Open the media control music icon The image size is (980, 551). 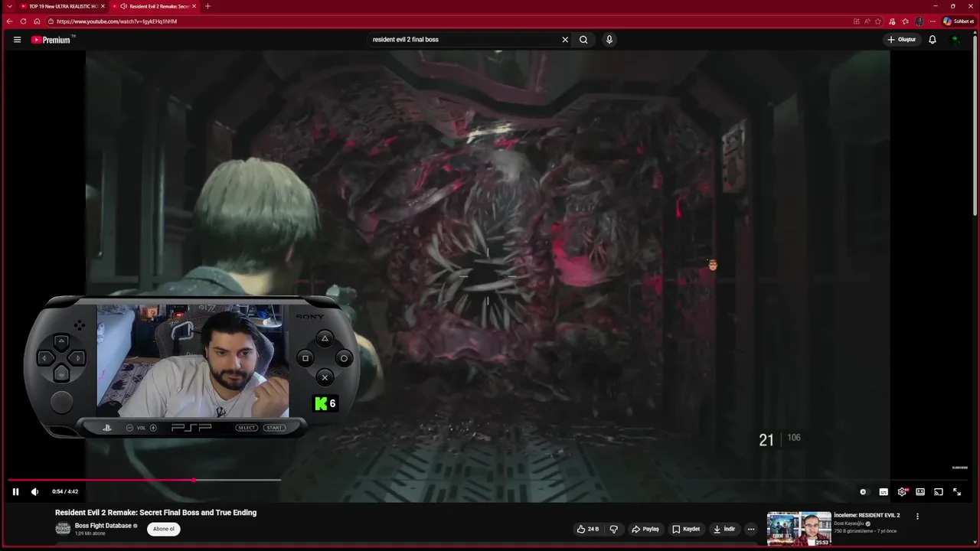click(892, 21)
